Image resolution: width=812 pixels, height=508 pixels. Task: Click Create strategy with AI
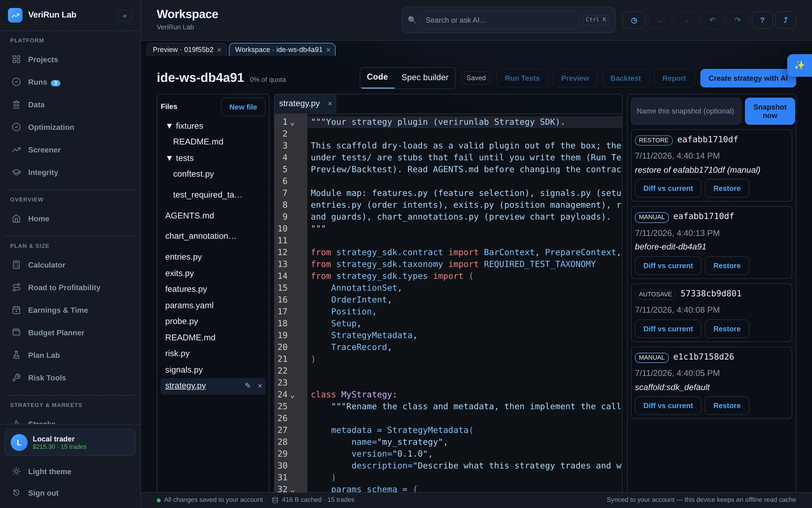(x=748, y=78)
